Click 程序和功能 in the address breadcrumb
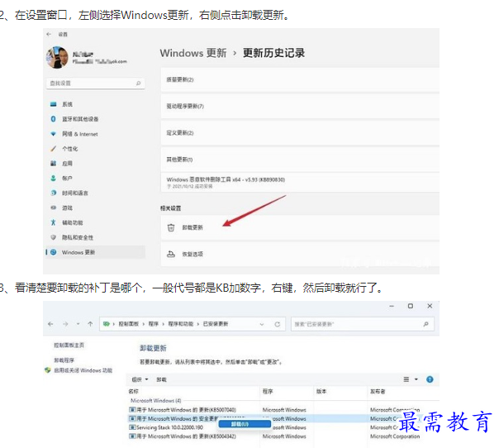This screenshot has width=499, height=448. pos(180,324)
